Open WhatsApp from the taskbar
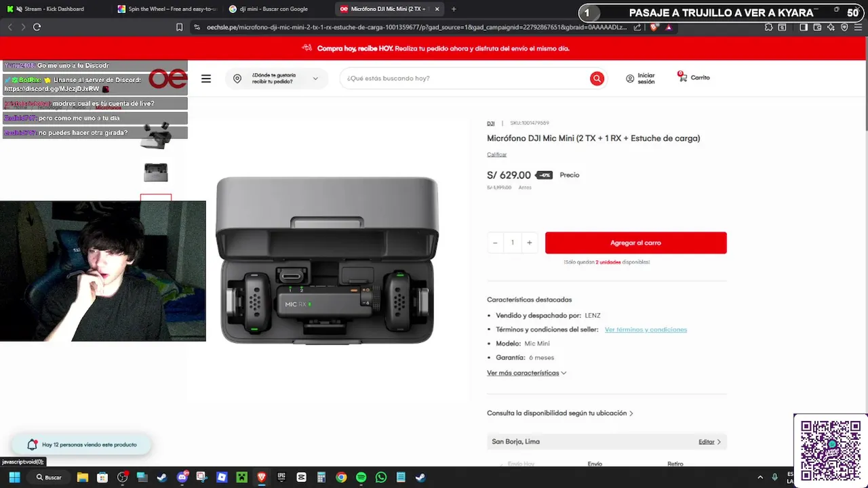The image size is (868, 488). point(381,477)
